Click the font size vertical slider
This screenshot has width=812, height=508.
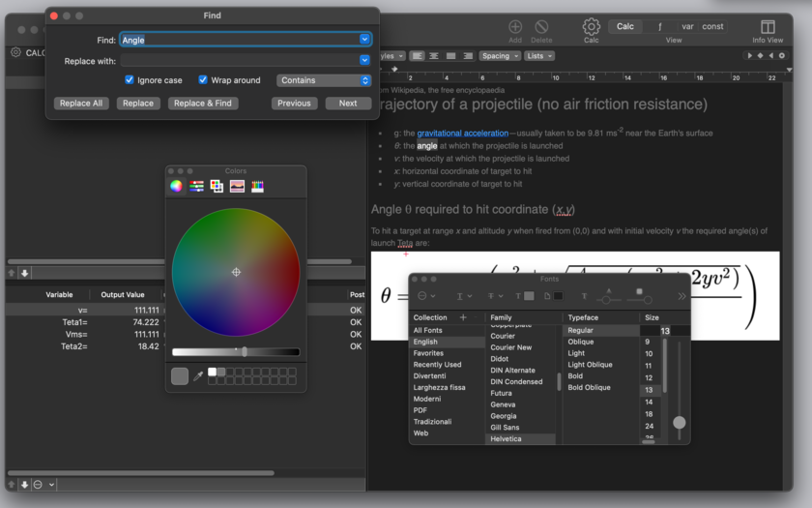point(679,389)
